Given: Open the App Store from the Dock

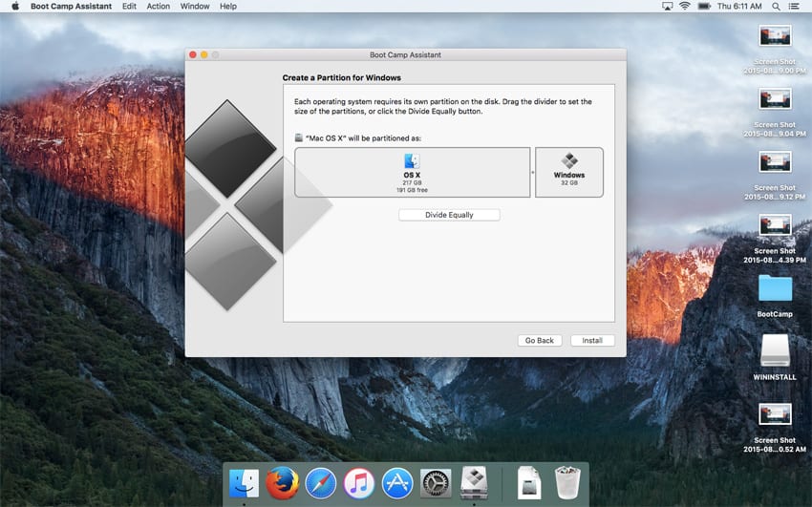Looking at the screenshot, I should pyautogui.click(x=397, y=483).
